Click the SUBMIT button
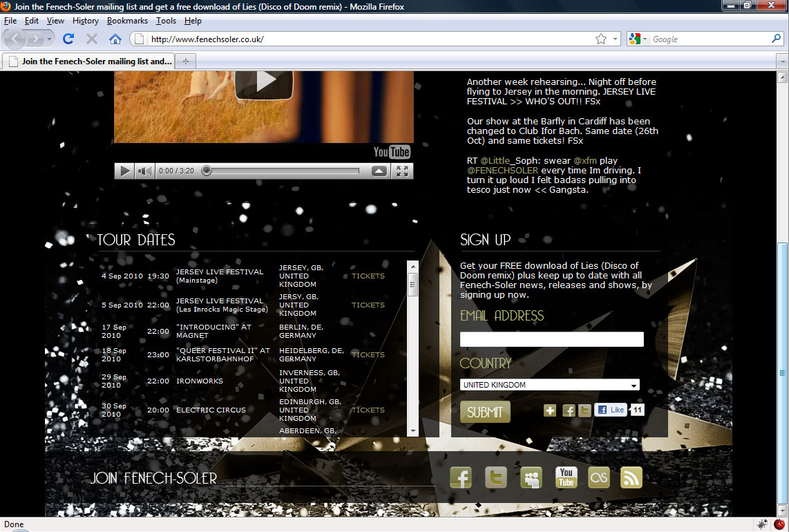Image resolution: width=789 pixels, height=532 pixels. point(485,412)
